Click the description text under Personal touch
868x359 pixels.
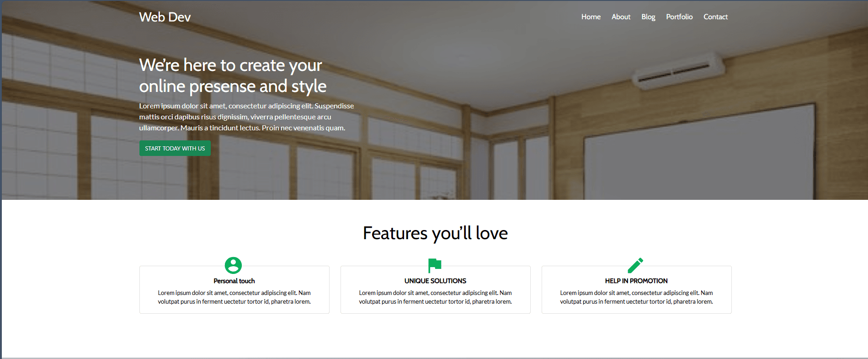click(x=234, y=297)
